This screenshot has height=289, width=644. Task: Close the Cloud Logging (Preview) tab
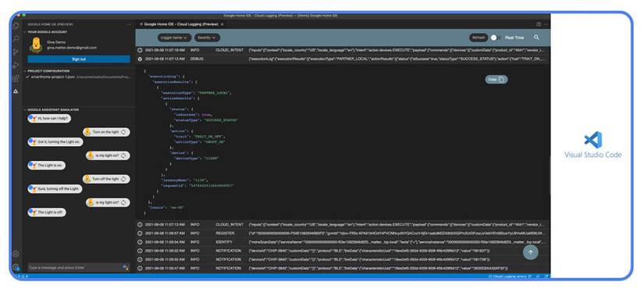(x=222, y=24)
